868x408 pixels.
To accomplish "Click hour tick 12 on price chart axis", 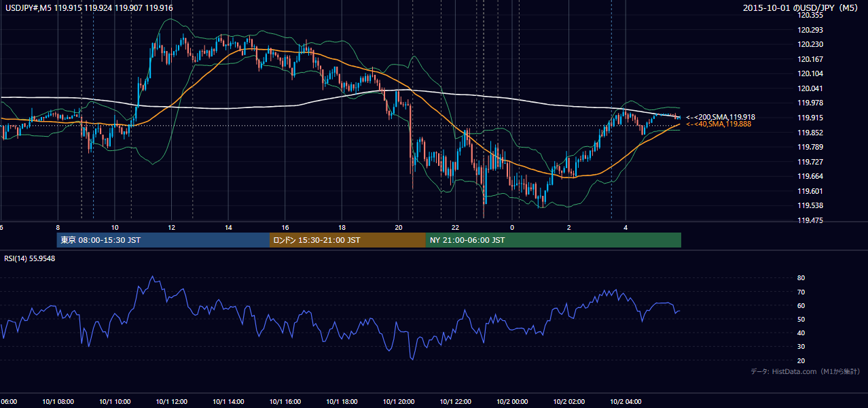I will tap(171, 227).
